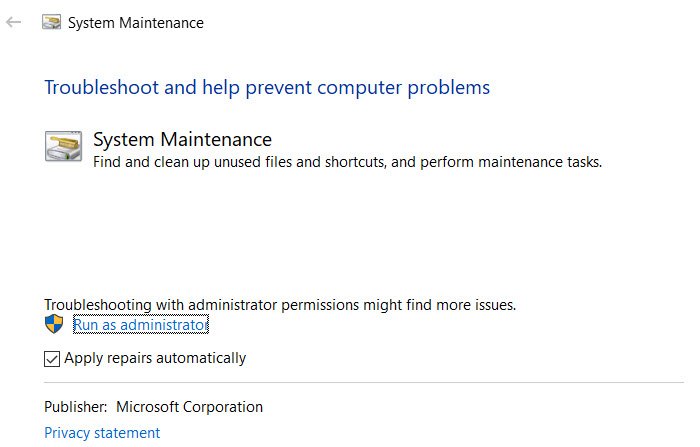Click the Troubleshoot and help prevent heading

[267, 88]
